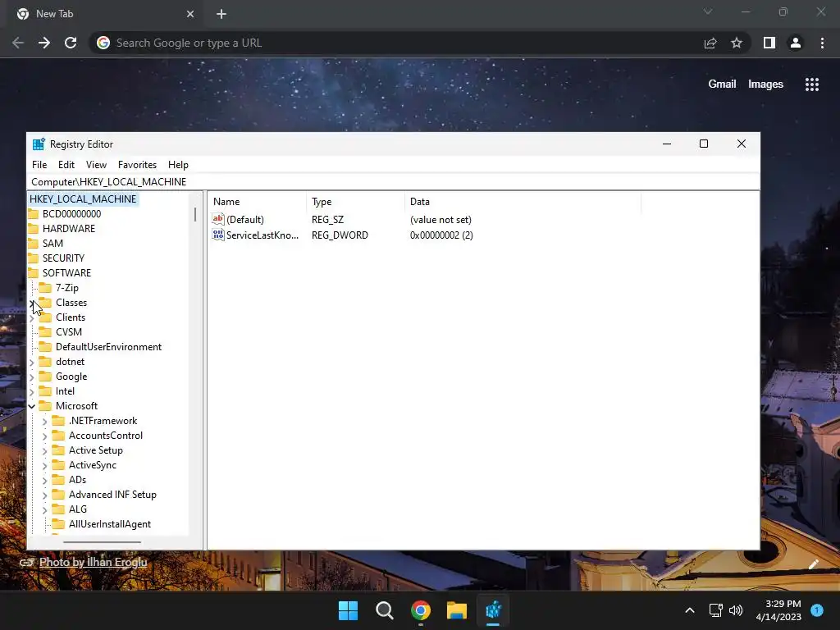840x630 pixels.
Task: Bookmark this tab with the star icon
Action: [737, 43]
